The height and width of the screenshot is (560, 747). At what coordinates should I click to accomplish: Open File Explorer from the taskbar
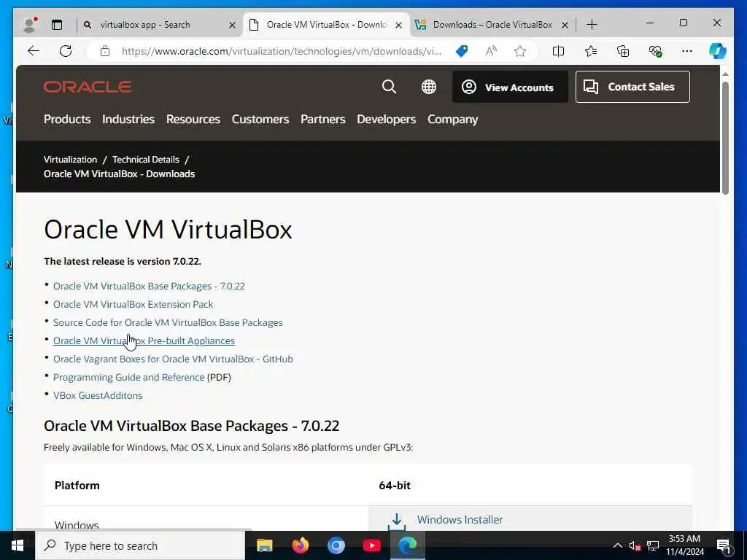click(264, 545)
